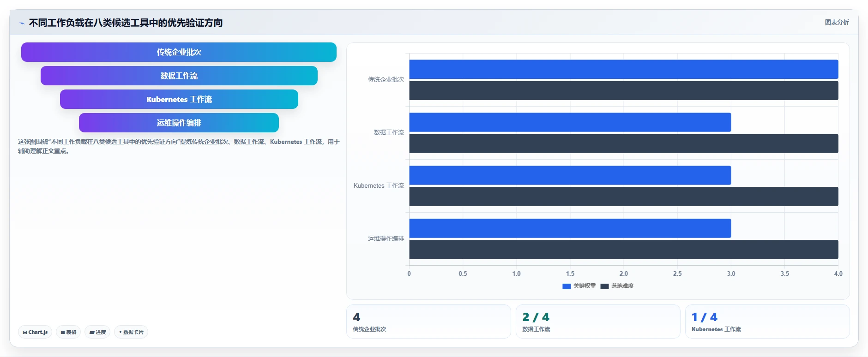Click the dark 落地难度 bar for 数据工作流
Screen dimensions: 868x357
click(624, 143)
